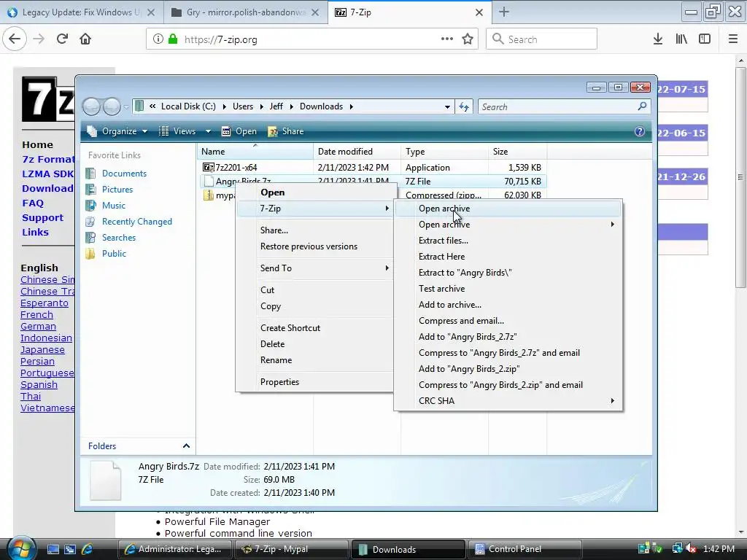Switch to Control Panel taskbar button
The width and height of the screenshot is (747, 560).
click(524, 549)
